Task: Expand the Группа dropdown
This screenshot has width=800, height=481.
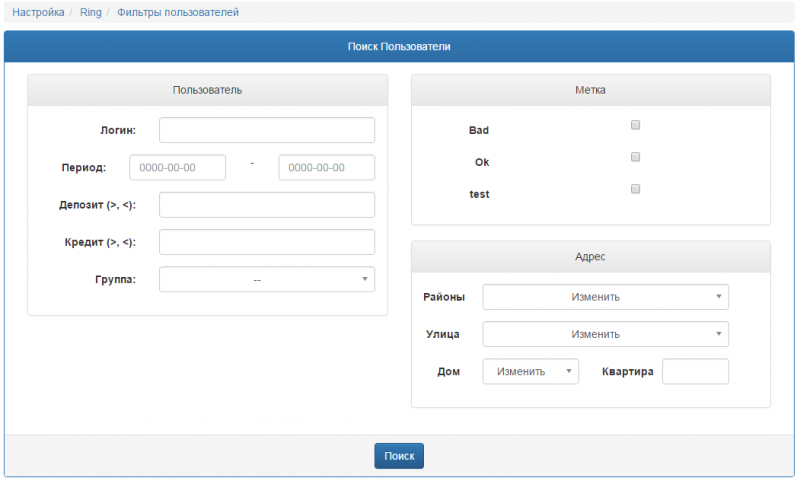Action: tap(267, 280)
